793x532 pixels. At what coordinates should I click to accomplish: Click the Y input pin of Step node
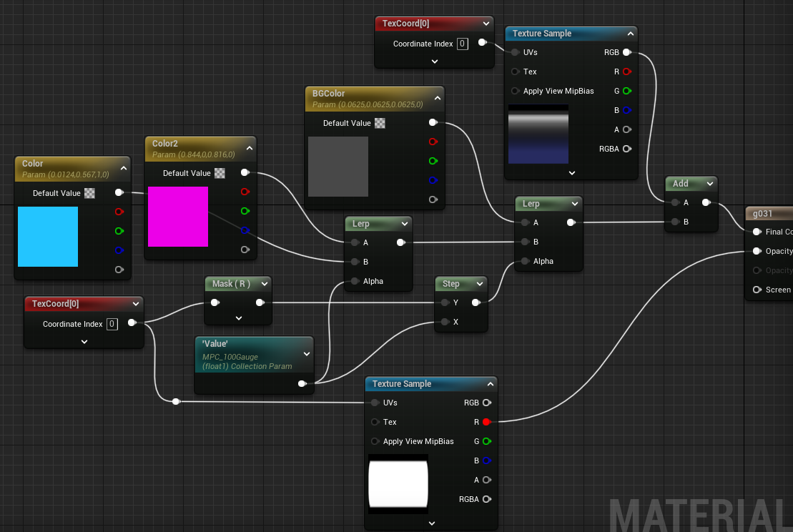tap(445, 302)
